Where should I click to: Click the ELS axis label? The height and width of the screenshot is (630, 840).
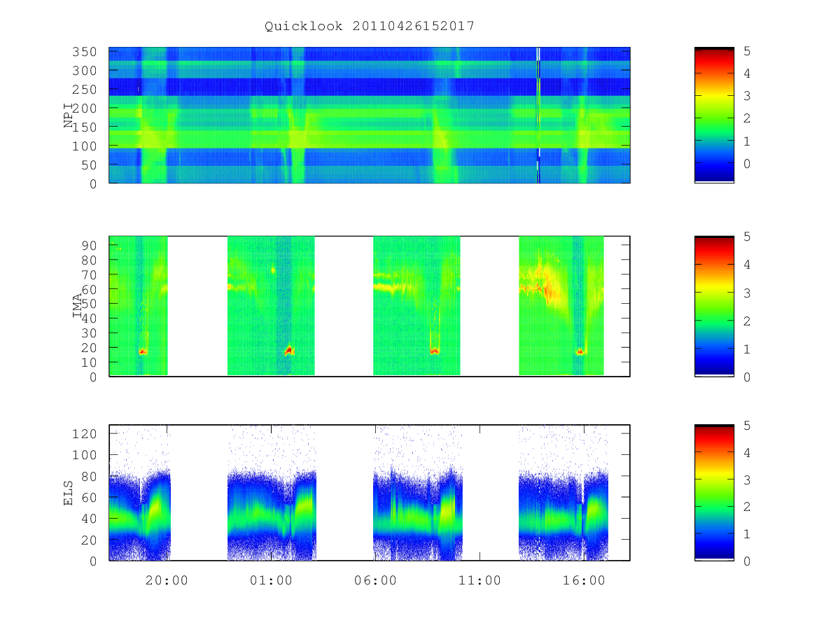coord(69,493)
